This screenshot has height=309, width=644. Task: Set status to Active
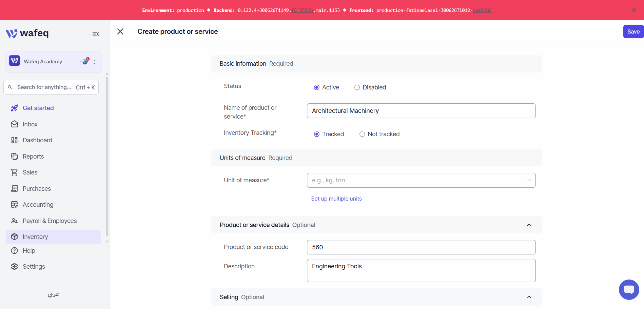tap(317, 87)
